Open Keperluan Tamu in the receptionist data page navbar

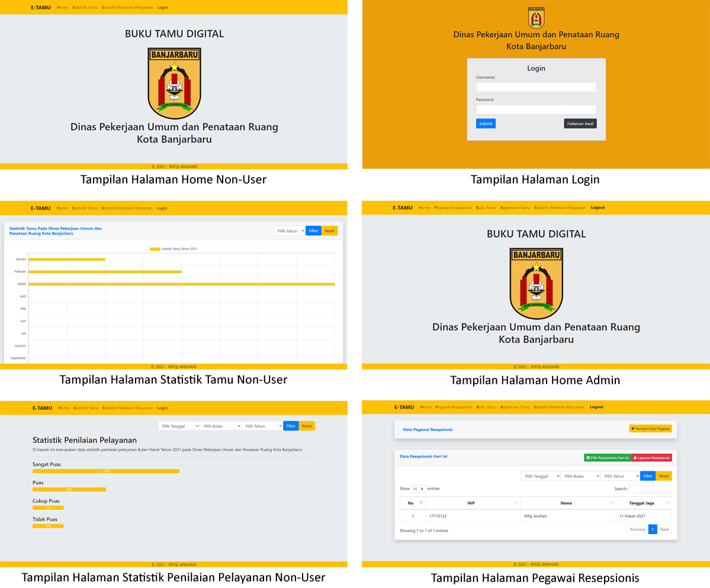coord(515,407)
